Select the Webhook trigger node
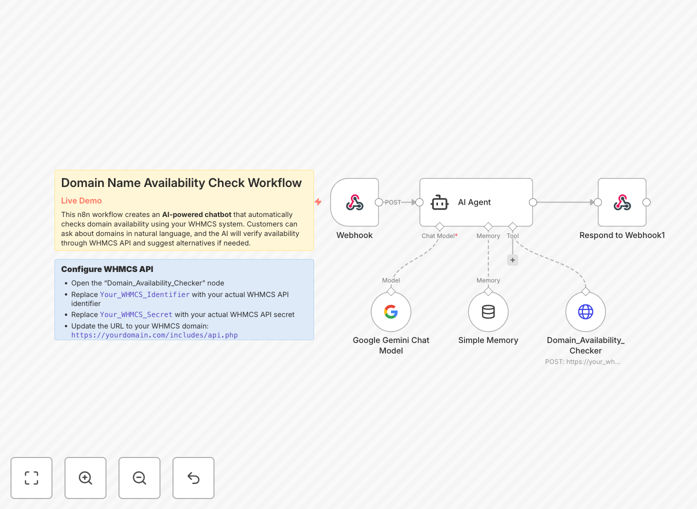Image resolution: width=697 pixels, height=509 pixels. pyautogui.click(x=355, y=202)
